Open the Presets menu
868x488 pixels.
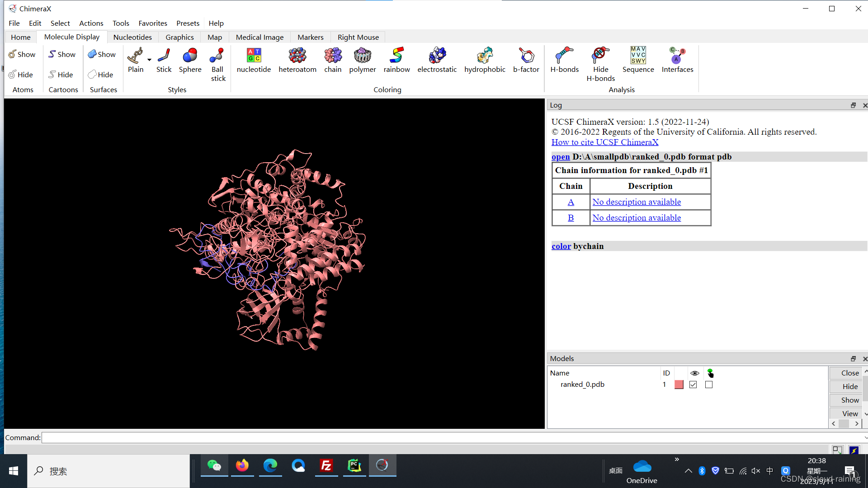[188, 23]
